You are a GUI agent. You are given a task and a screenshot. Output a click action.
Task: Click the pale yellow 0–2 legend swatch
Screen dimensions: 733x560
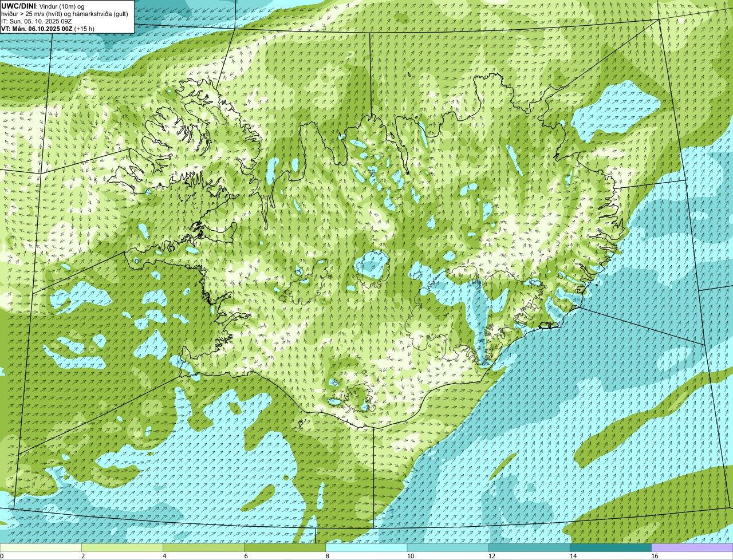click(x=41, y=548)
